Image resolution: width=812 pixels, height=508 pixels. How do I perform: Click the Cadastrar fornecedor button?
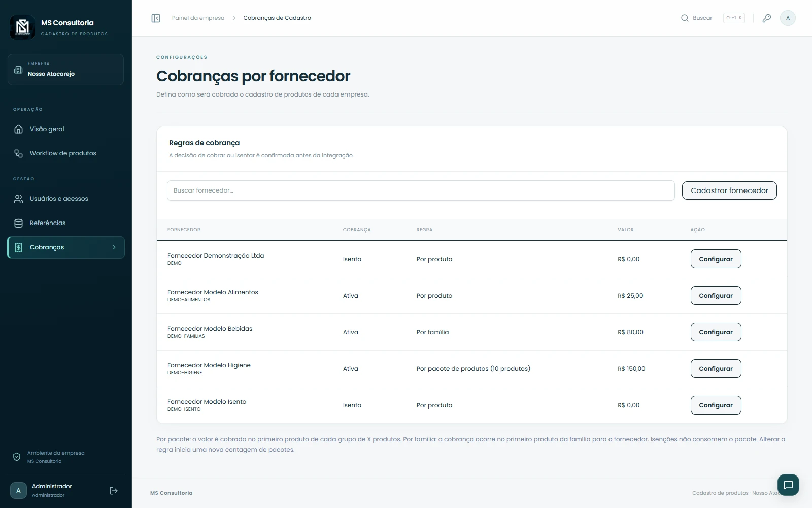pyautogui.click(x=729, y=190)
